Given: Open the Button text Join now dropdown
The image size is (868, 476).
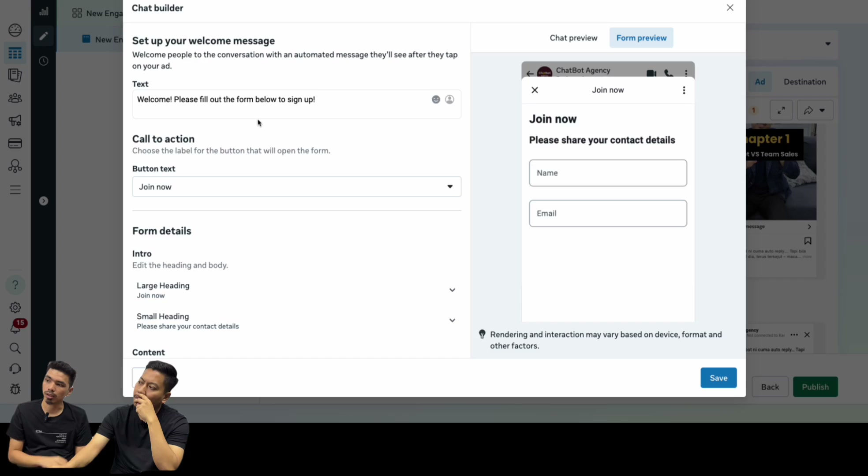Looking at the screenshot, I should pyautogui.click(x=296, y=187).
